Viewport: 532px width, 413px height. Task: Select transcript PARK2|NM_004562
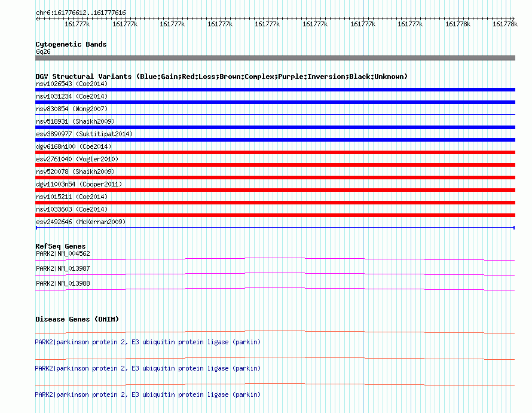coord(63,254)
